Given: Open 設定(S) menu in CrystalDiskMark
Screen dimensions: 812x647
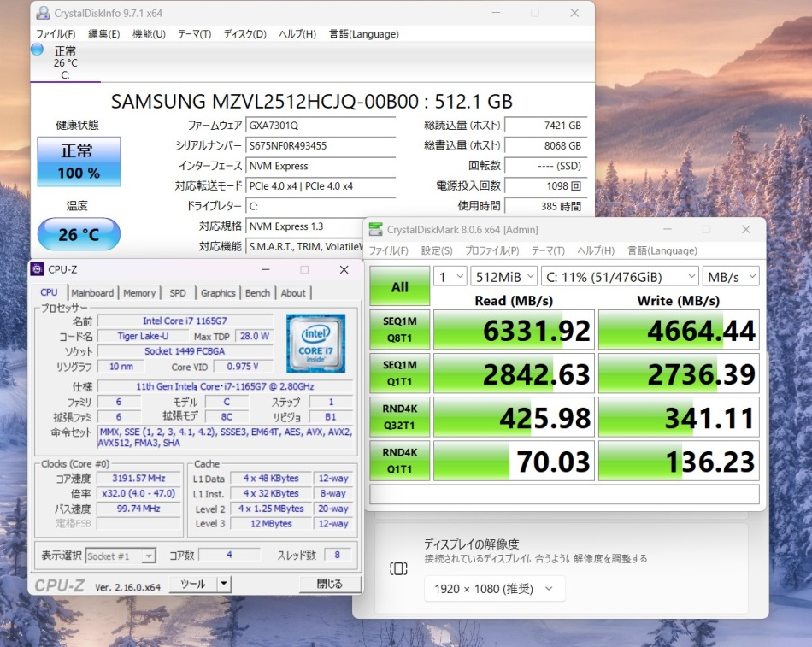Looking at the screenshot, I should pos(437,250).
